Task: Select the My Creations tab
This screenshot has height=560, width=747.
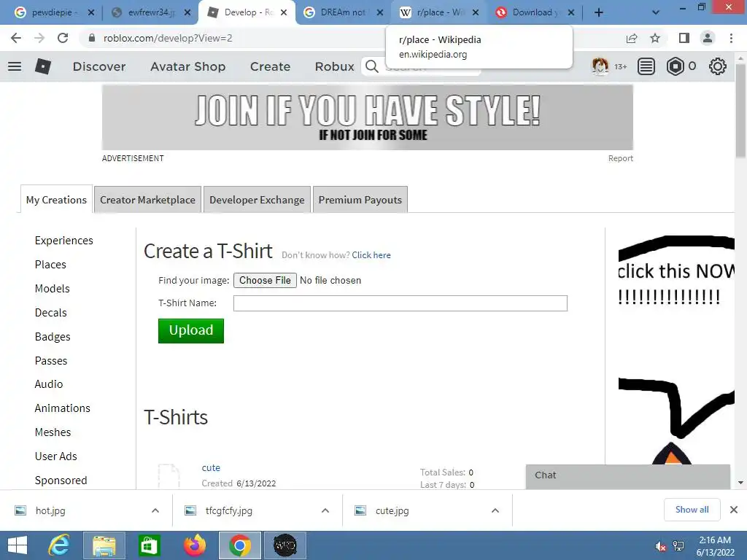Action: point(56,200)
